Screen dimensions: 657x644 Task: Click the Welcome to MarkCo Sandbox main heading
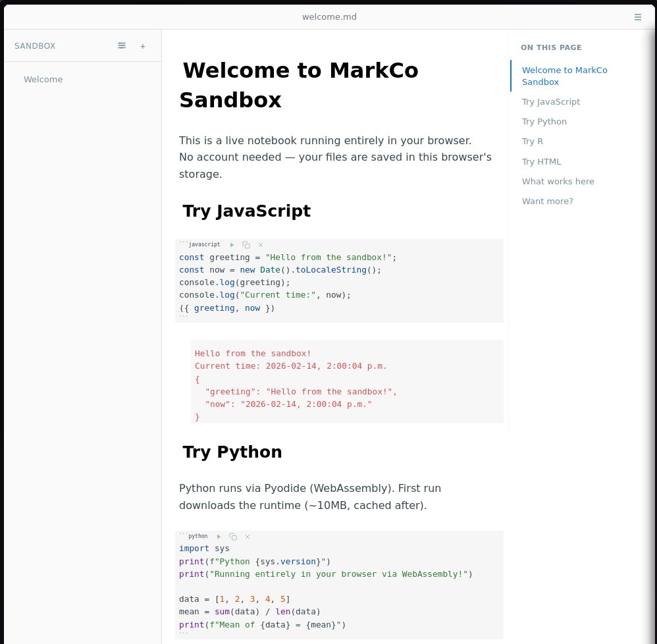pyautogui.click(x=299, y=85)
